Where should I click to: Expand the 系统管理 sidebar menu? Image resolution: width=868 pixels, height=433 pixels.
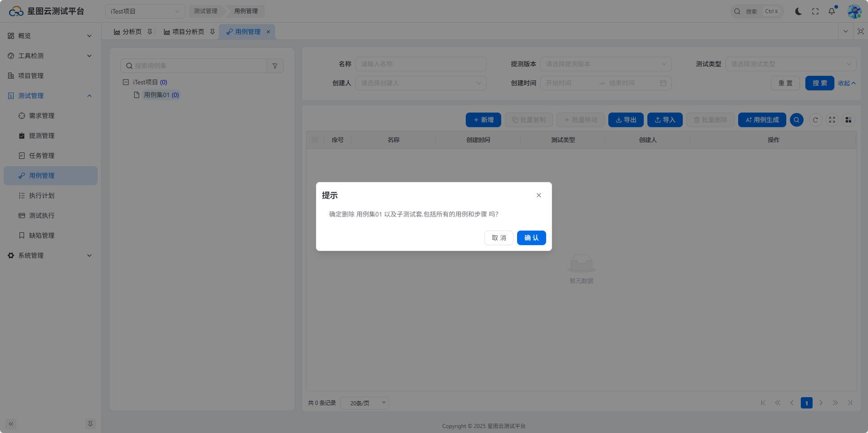(50, 256)
